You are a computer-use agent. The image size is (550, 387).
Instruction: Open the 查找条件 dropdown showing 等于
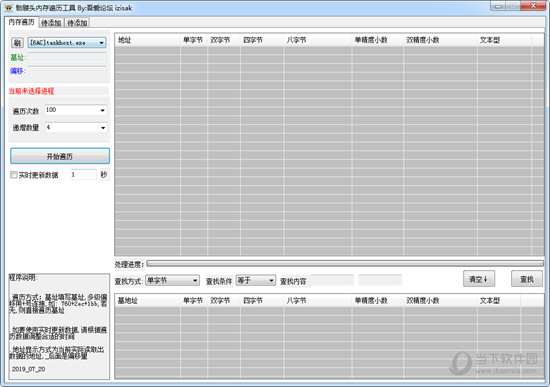tap(255, 280)
